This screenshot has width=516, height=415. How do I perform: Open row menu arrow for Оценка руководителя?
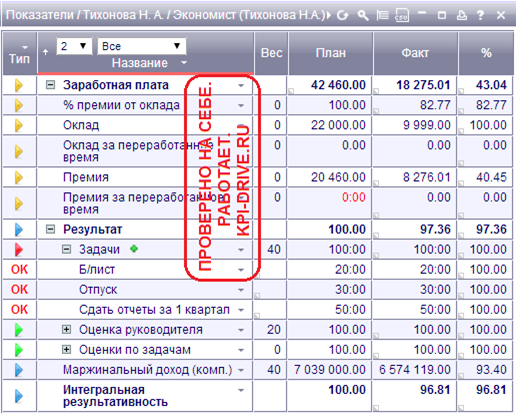click(x=241, y=330)
